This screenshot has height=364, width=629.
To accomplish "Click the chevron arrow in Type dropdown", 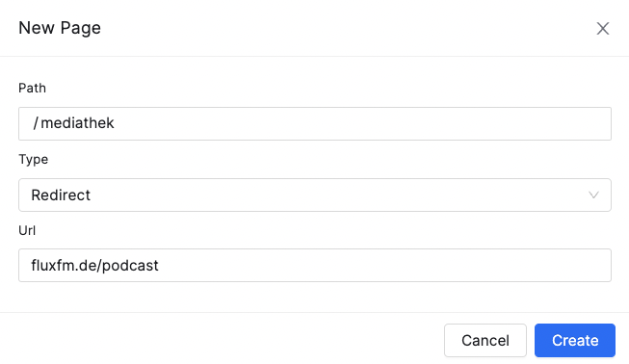I will pyautogui.click(x=593, y=195).
